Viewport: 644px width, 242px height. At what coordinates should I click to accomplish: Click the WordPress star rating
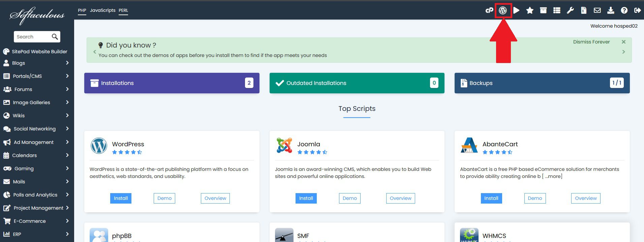click(127, 152)
